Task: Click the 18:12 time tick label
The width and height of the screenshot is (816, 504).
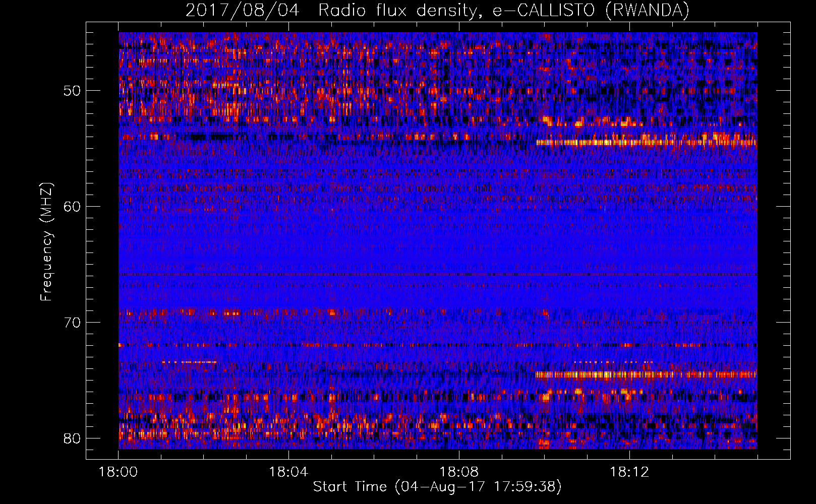Action: [629, 472]
